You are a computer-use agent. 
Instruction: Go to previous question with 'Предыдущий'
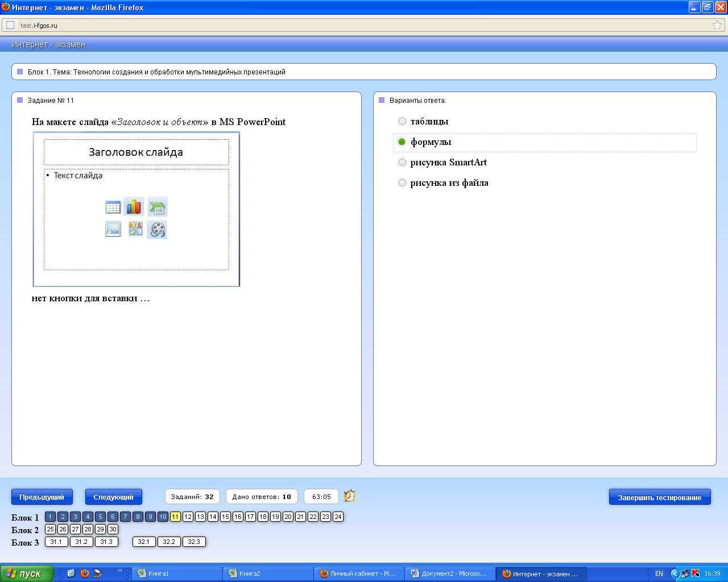click(42, 497)
